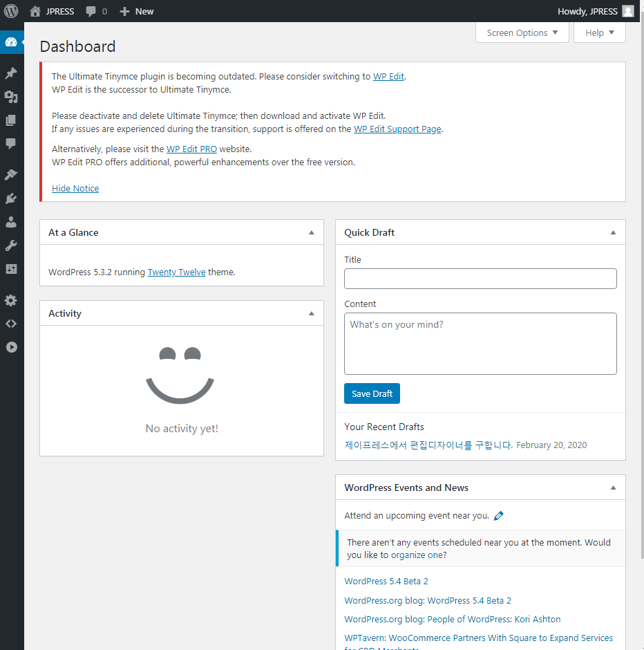Click the At a Glance heading
The width and height of the screenshot is (644, 650).
tap(73, 232)
